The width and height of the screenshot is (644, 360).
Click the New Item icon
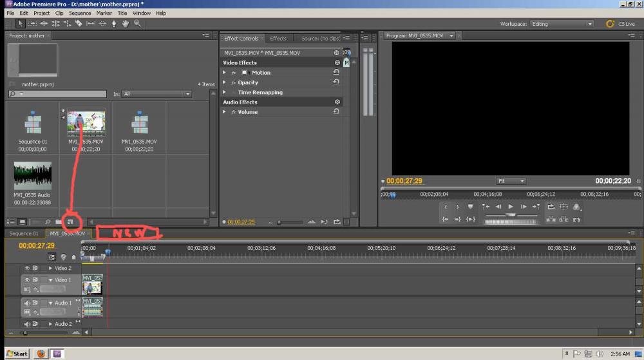70,222
